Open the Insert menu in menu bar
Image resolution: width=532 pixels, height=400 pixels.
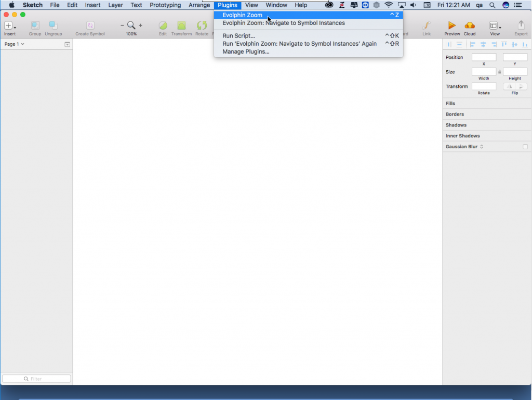click(x=92, y=5)
